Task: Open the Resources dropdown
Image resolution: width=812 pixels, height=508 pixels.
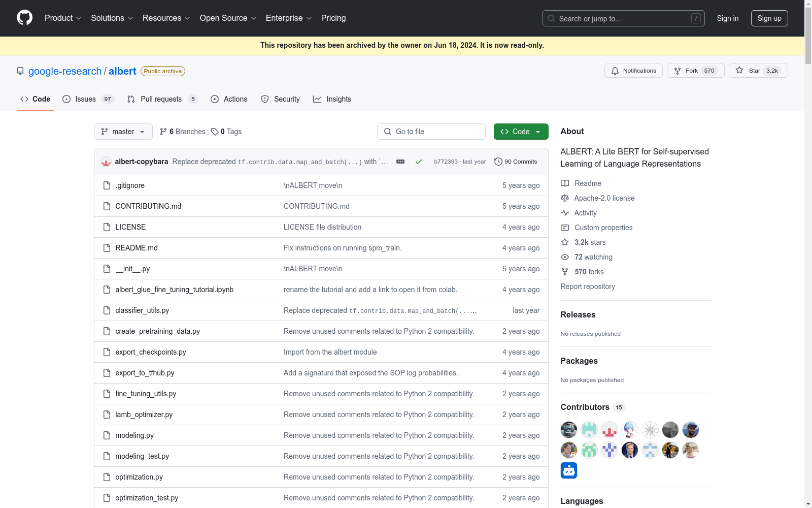Action: (166, 18)
